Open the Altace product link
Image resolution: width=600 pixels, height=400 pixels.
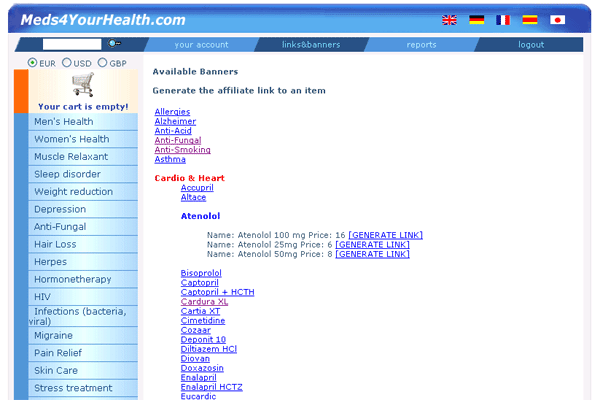(193, 198)
